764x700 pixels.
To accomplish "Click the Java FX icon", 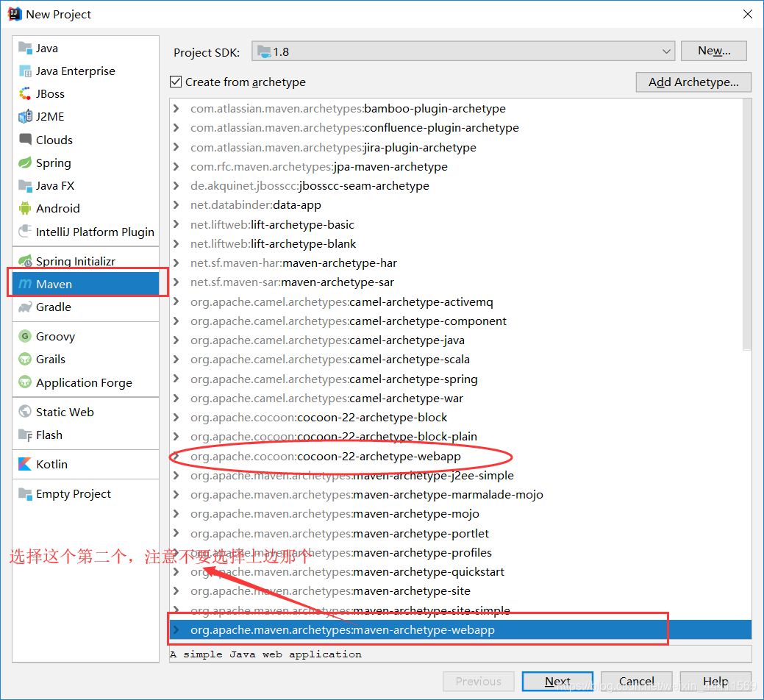I will click(25, 185).
